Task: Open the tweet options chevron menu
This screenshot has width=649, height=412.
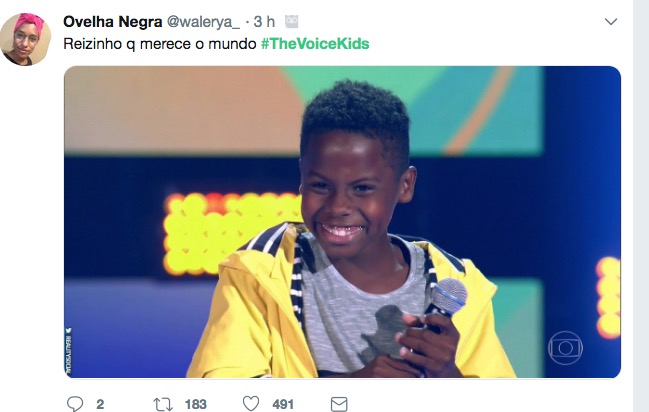Action: (x=612, y=22)
